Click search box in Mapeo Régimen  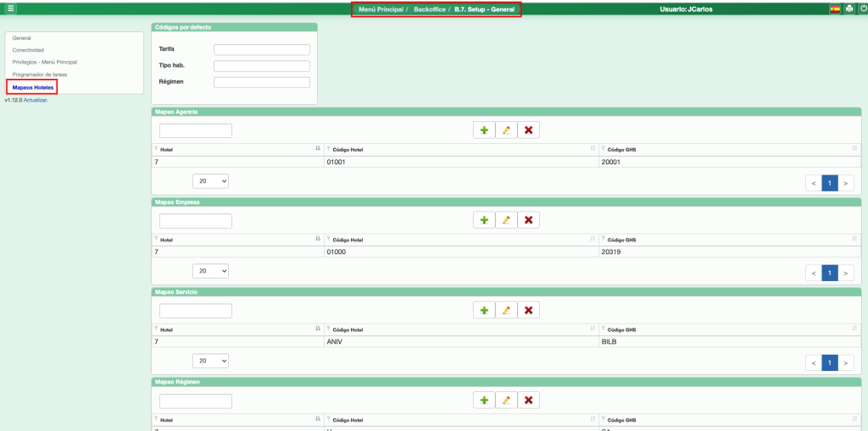click(x=196, y=401)
